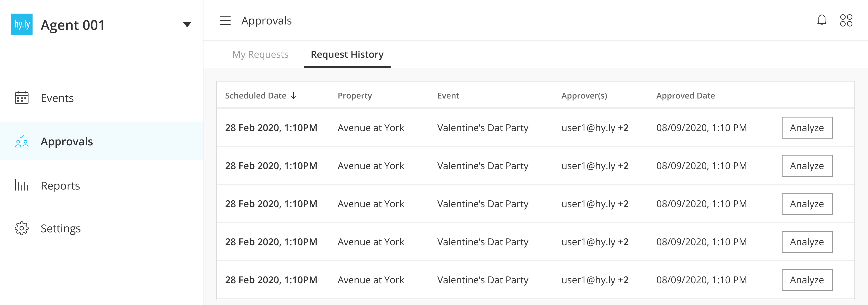Click Analyze in the last row

tap(807, 280)
